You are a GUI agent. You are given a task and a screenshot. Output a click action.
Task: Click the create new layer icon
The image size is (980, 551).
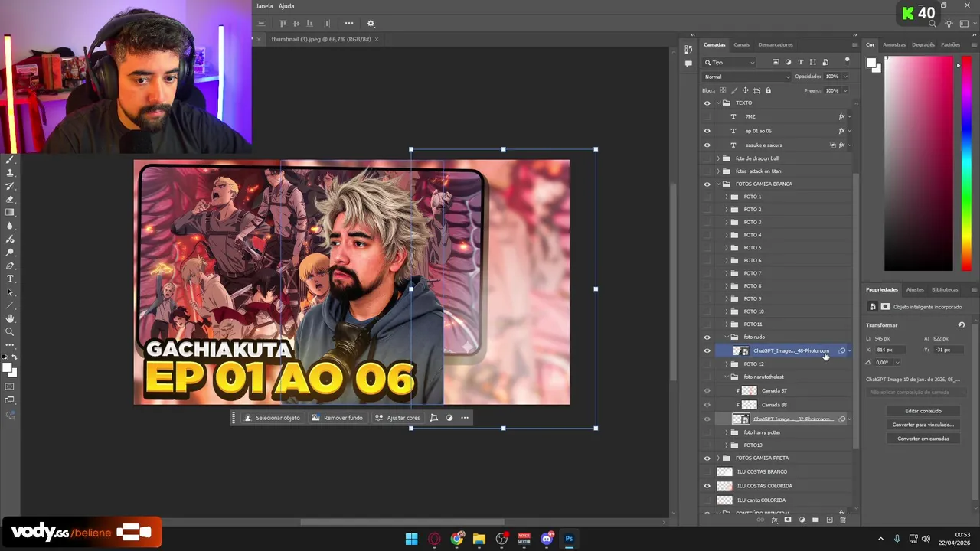(830, 520)
